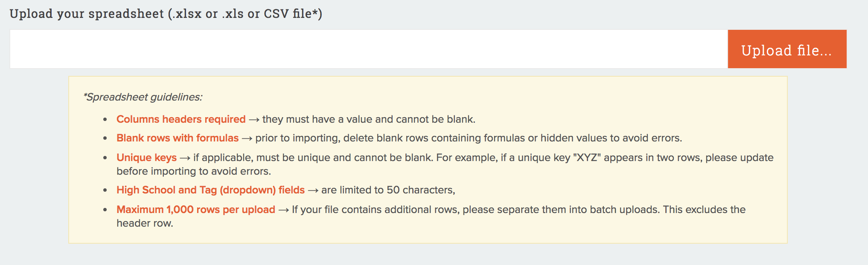The height and width of the screenshot is (265, 868).
Task: Select the 'Blank rows with formulas' orange text
Action: point(178,138)
